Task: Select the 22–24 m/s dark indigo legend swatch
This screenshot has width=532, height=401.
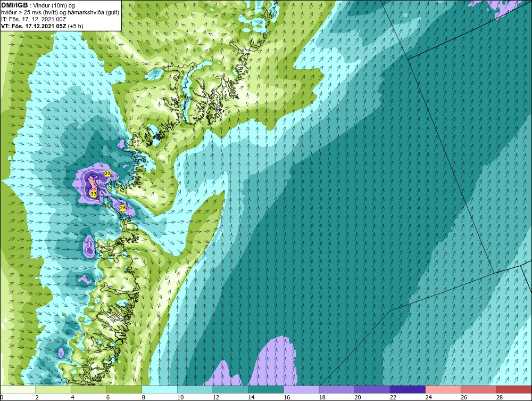Action: point(408,389)
